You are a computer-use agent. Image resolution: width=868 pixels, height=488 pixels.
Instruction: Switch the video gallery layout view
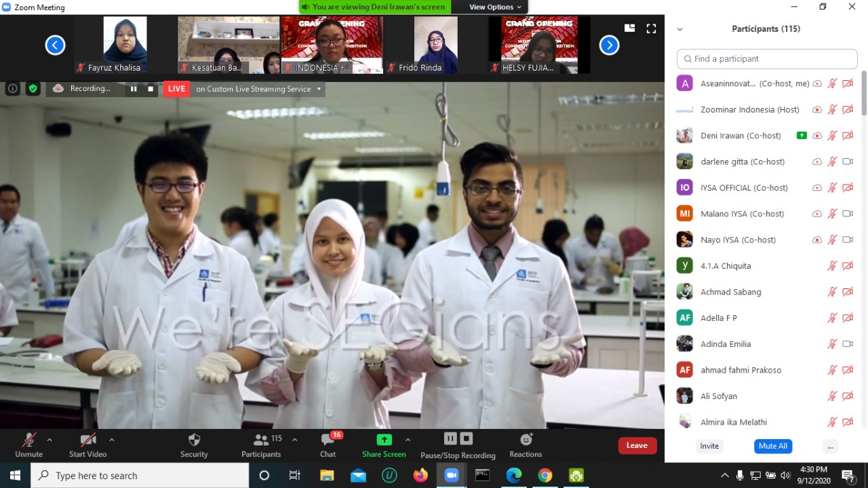coord(629,29)
